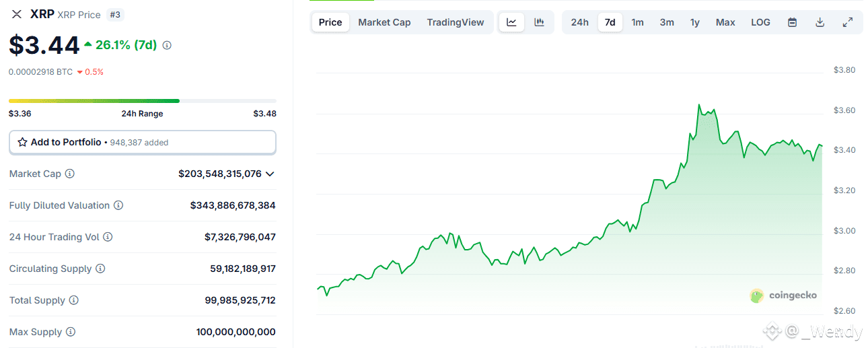This screenshot has width=868, height=348.
Task: Switch to line chart view icon
Action: 511,22
